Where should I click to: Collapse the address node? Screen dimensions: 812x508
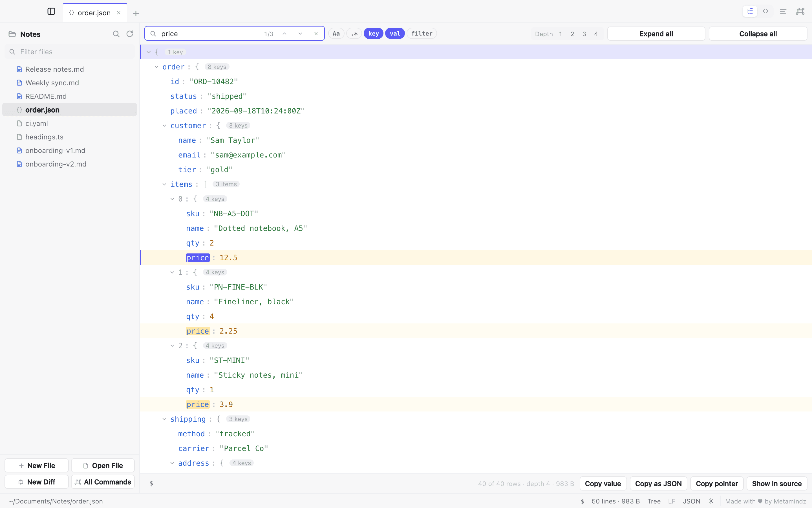pyautogui.click(x=172, y=463)
